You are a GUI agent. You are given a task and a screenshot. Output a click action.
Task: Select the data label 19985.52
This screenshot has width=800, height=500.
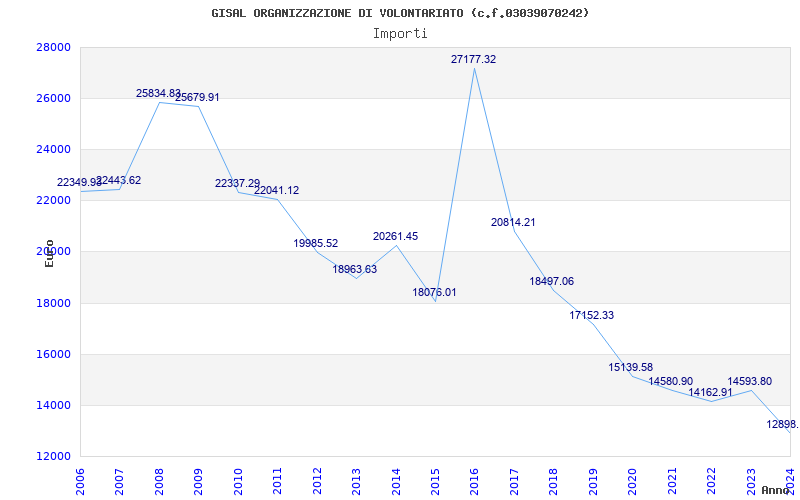[x=316, y=243]
